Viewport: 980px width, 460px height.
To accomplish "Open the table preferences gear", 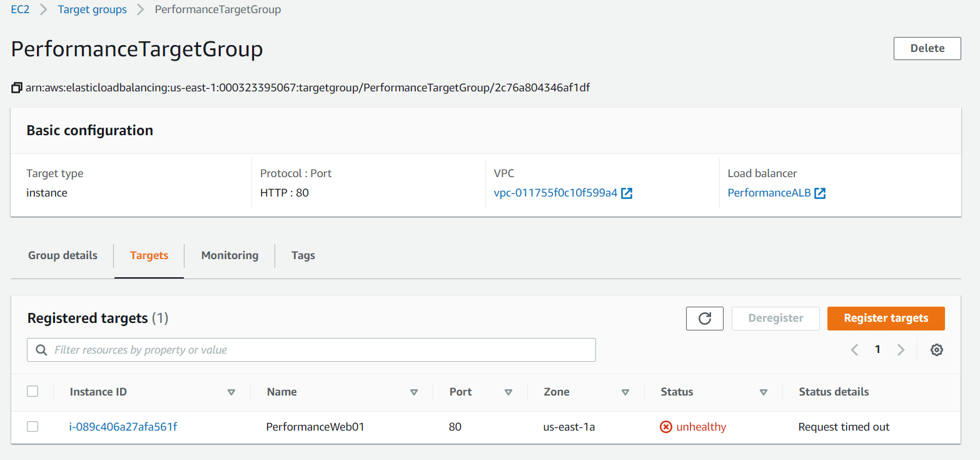I will tap(936, 349).
